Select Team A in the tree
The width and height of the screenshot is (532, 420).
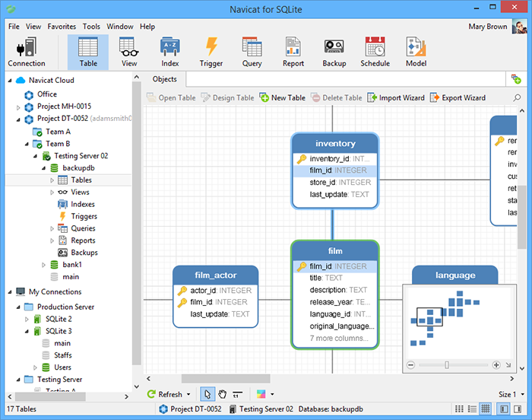[x=58, y=132]
